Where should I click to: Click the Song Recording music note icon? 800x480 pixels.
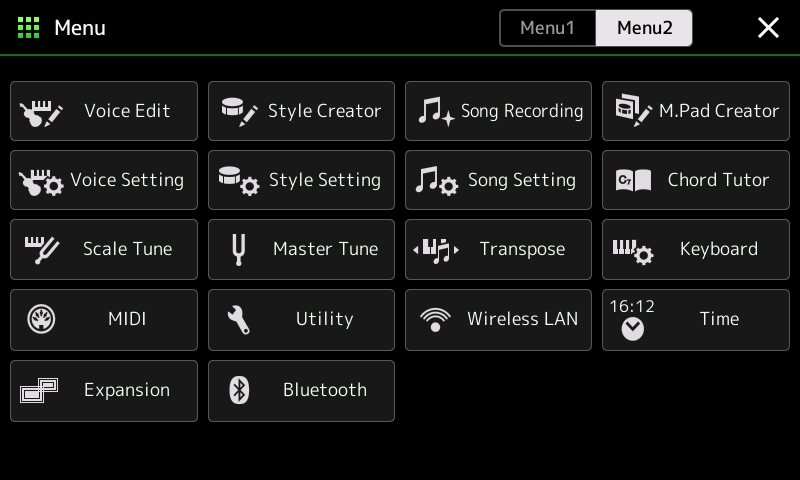(436, 111)
